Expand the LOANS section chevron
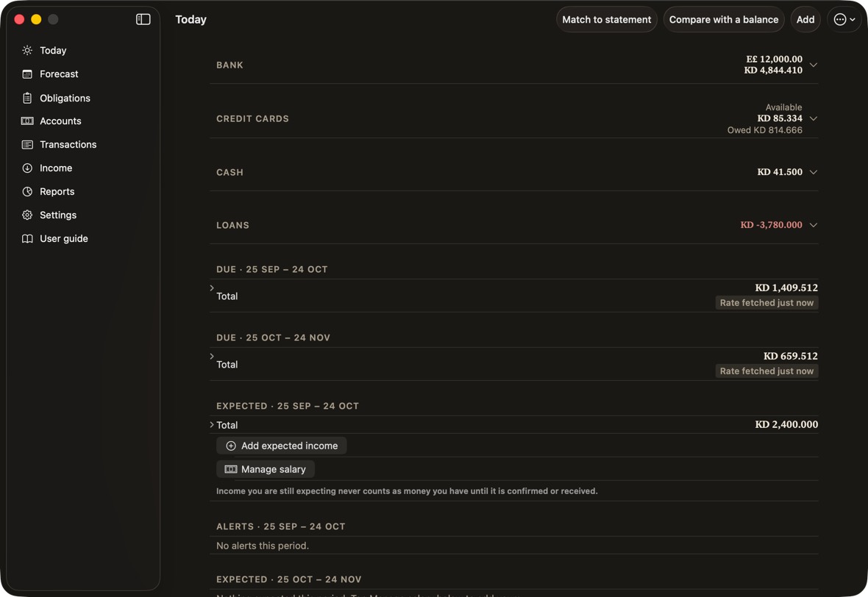 813,225
